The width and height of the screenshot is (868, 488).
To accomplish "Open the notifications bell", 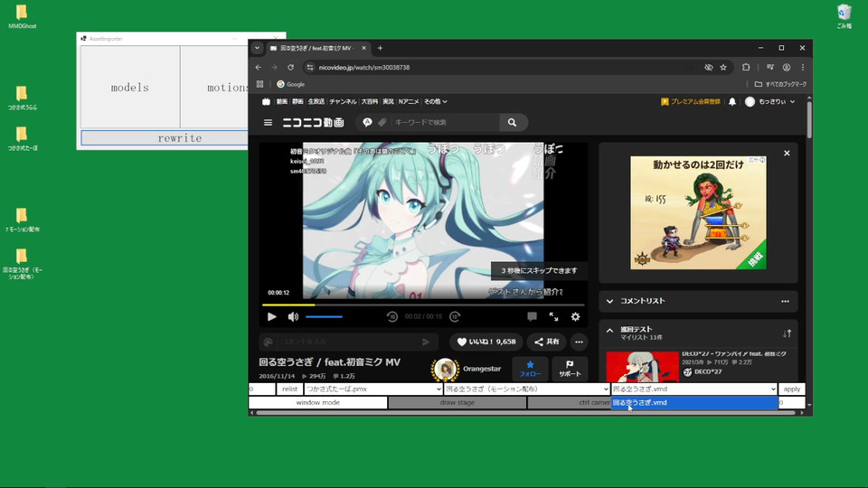I will pos(731,102).
